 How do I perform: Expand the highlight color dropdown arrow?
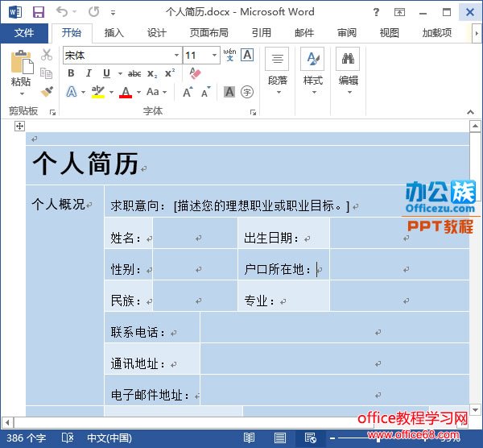point(111,92)
